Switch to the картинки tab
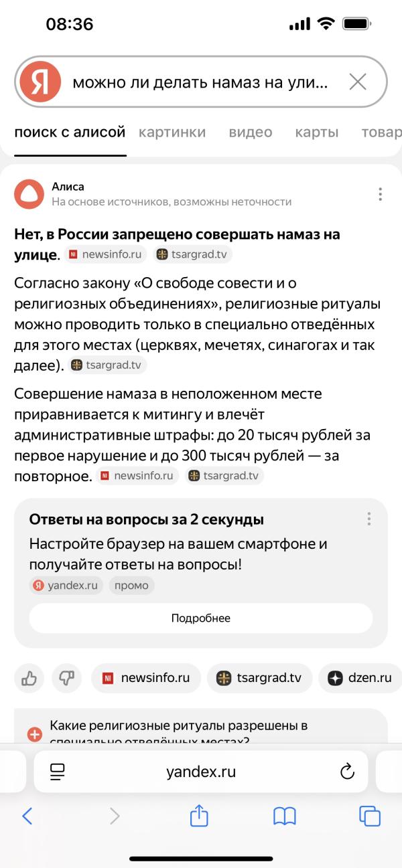This screenshot has width=402, height=868. point(172,133)
